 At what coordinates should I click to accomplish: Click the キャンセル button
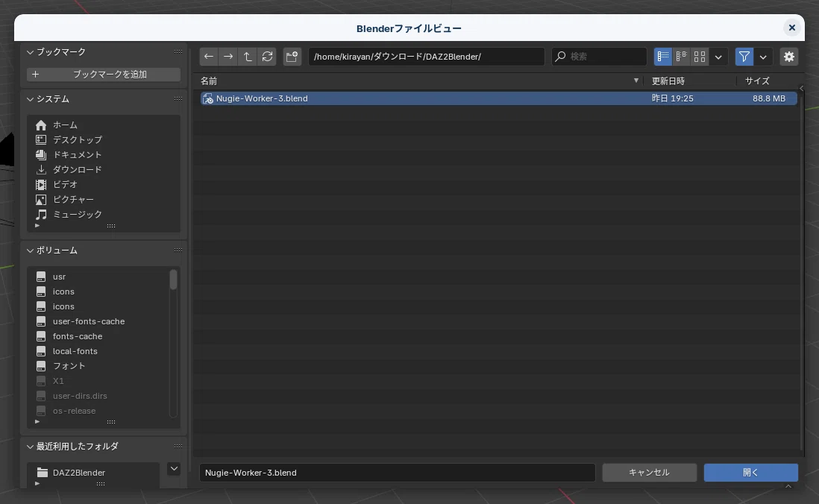coord(649,472)
